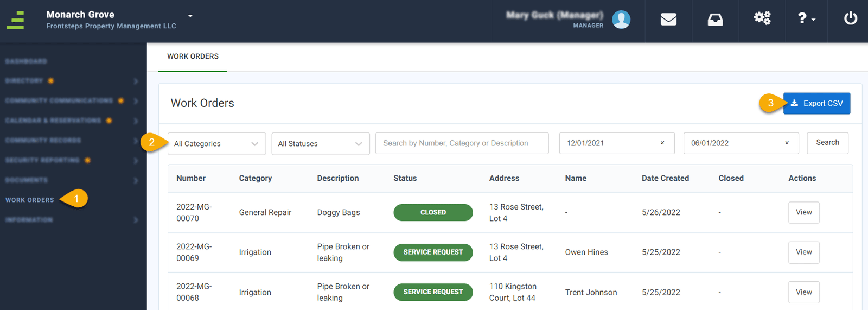868x310 pixels.
Task: Open the user profile avatar
Action: tap(621, 20)
